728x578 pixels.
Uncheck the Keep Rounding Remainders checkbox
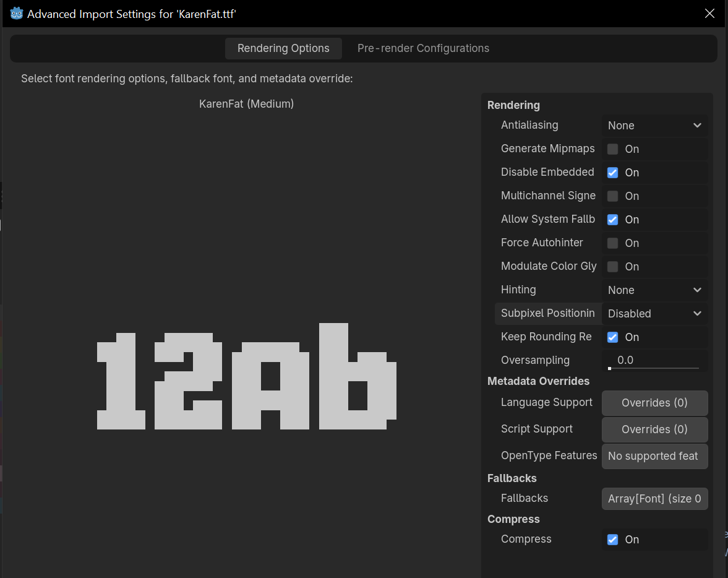point(612,337)
